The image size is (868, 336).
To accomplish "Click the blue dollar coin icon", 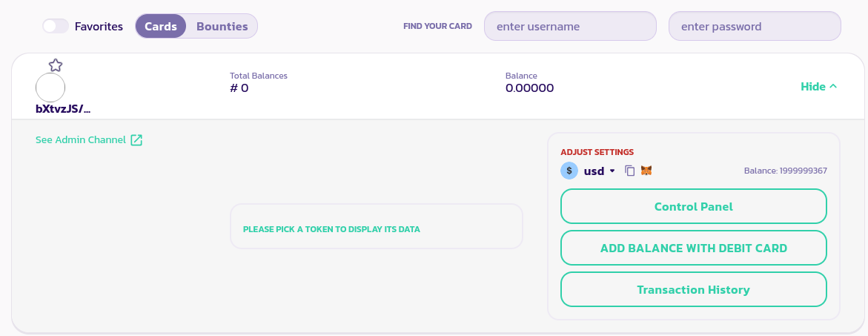I will pyautogui.click(x=569, y=171).
